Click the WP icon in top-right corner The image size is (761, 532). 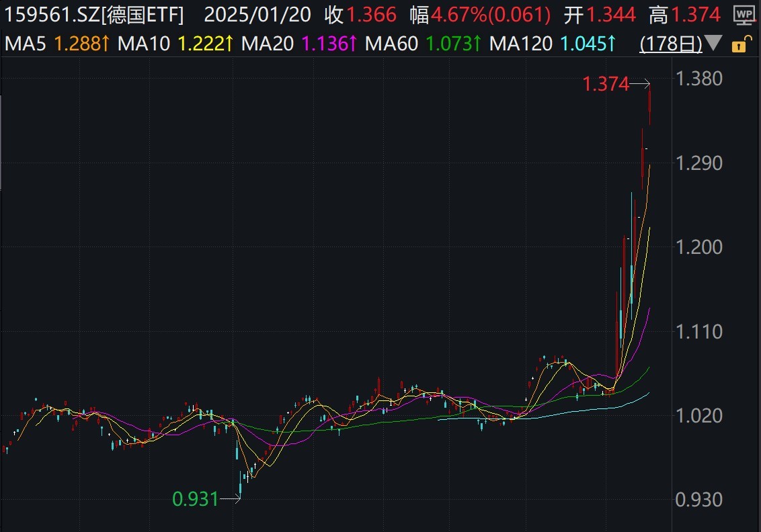click(x=744, y=15)
